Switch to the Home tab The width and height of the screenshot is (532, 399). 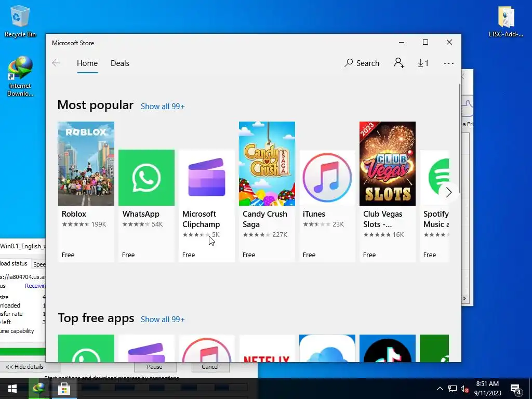[87, 63]
